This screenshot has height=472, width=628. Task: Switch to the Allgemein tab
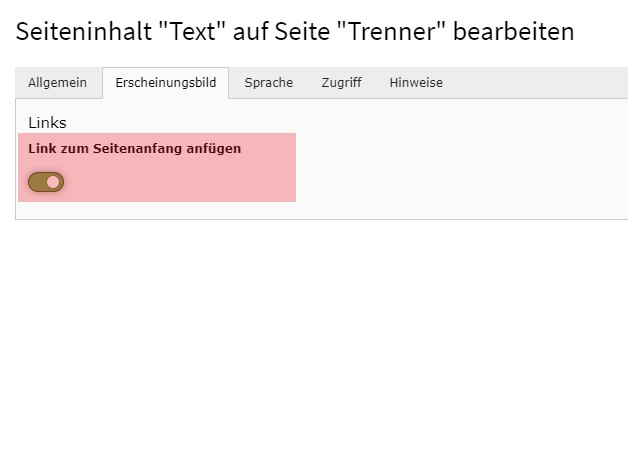[x=58, y=83]
